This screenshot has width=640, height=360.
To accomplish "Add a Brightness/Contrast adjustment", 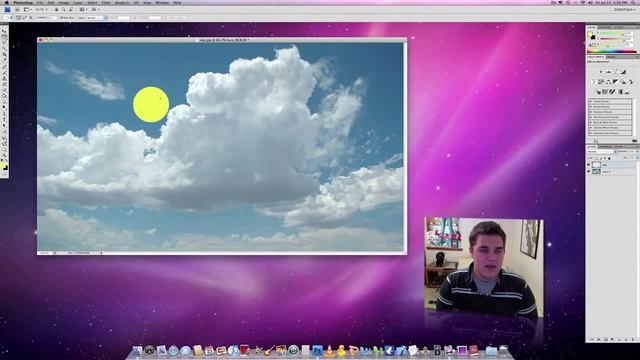I will click(601, 71).
